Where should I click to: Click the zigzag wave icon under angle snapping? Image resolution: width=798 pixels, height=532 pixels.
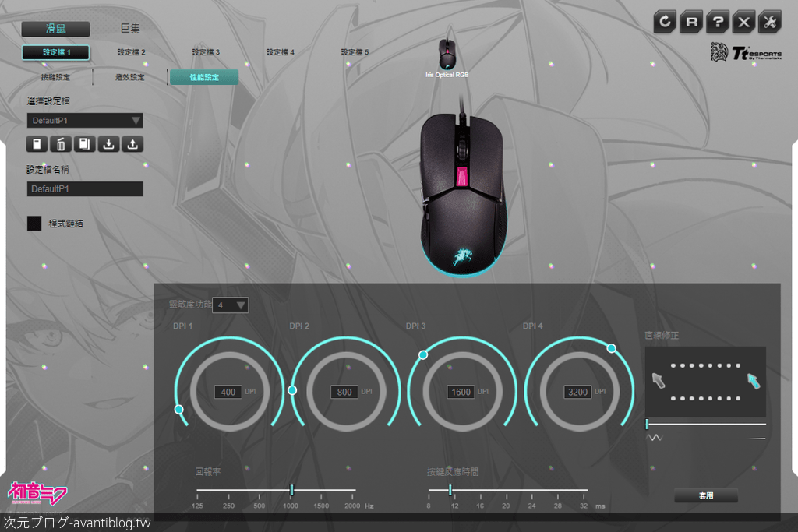tap(654, 438)
